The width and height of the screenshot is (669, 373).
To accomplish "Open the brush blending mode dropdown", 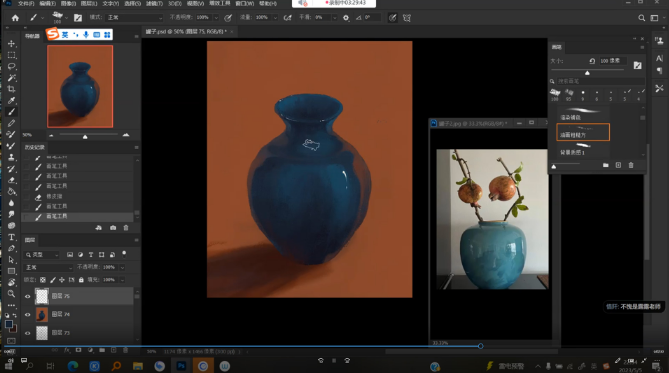I will [x=134, y=17].
